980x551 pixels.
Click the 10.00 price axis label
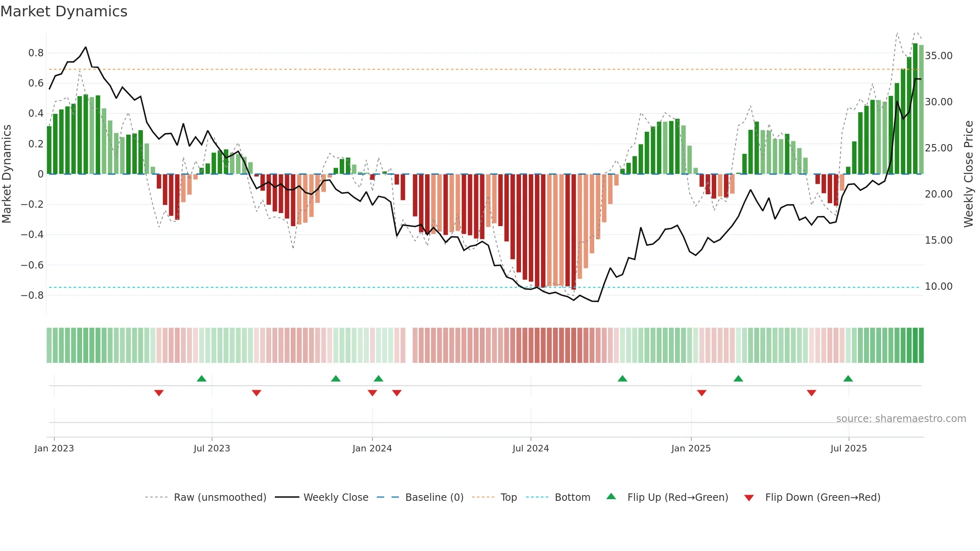[x=939, y=286]
